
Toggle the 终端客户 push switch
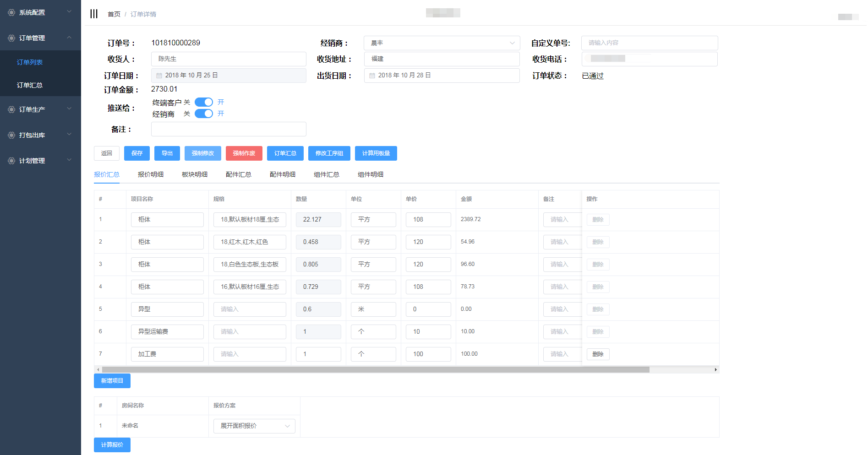pyautogui.click(x=204, y=102)
